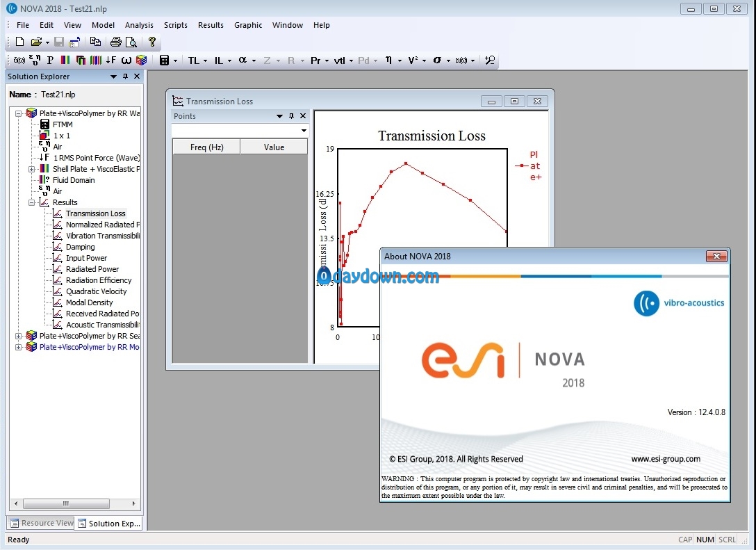Viewport: 756px width, 550px height.
Task: Select the Modal Density result
Action: [x=89, y=302]
